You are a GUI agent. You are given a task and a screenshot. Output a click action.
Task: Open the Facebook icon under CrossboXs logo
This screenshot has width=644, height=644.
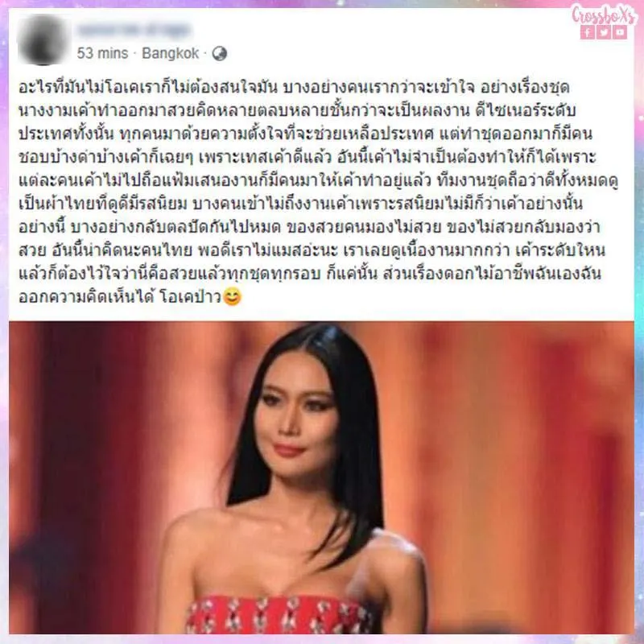pyautogui.click(x=588, y=32)
